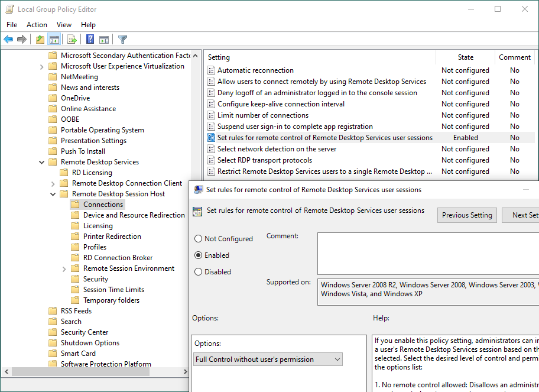Screen dimensions: 539x392
Task: Click the tree pane scroll right arrow
Action: (186, 371)
